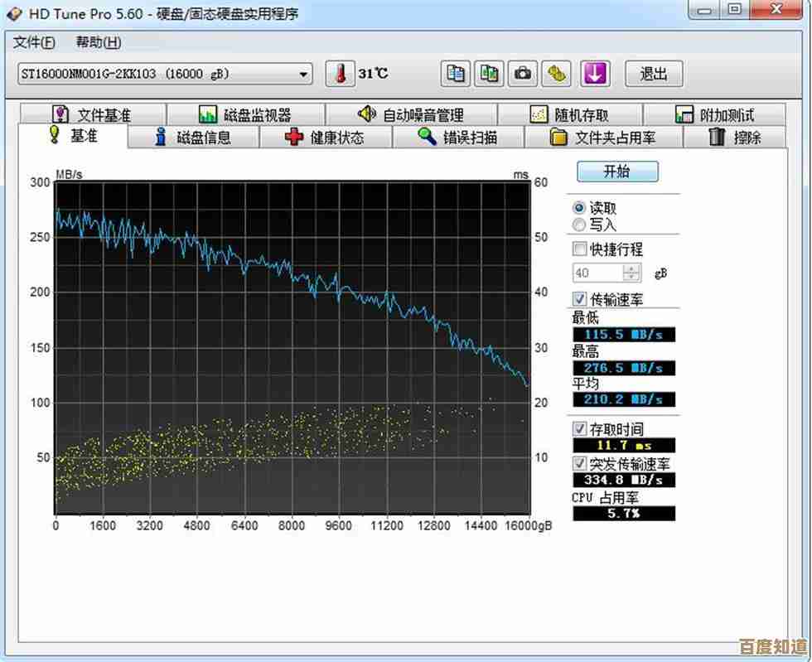
Task: Uncheck the 传输速率 checkbox
Action: click(x=580, y=298)
